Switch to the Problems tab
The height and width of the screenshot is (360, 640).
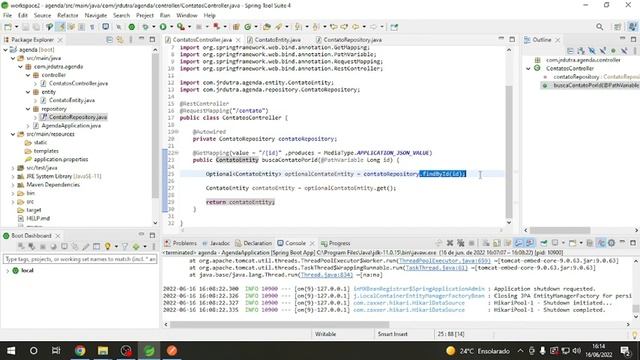180,243
